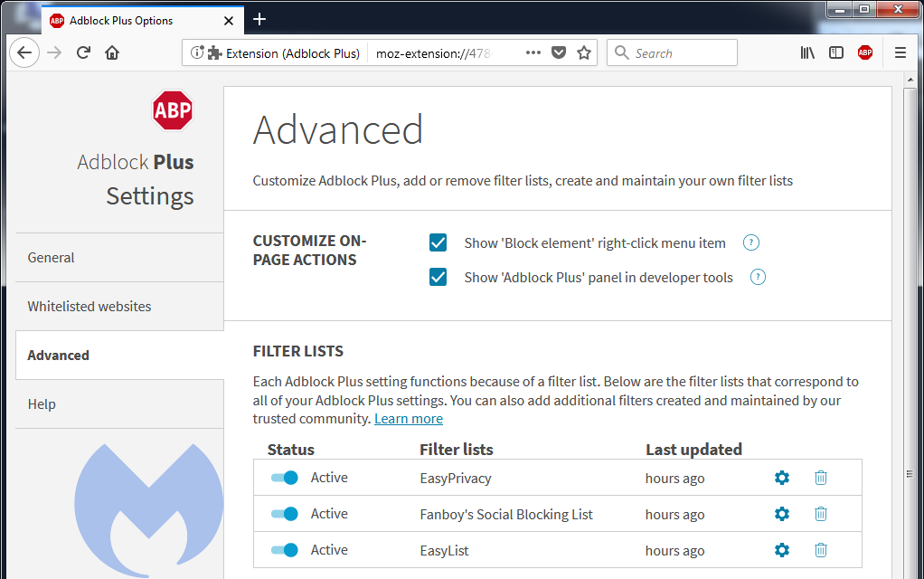Open page actions three-dot menu

533,52
